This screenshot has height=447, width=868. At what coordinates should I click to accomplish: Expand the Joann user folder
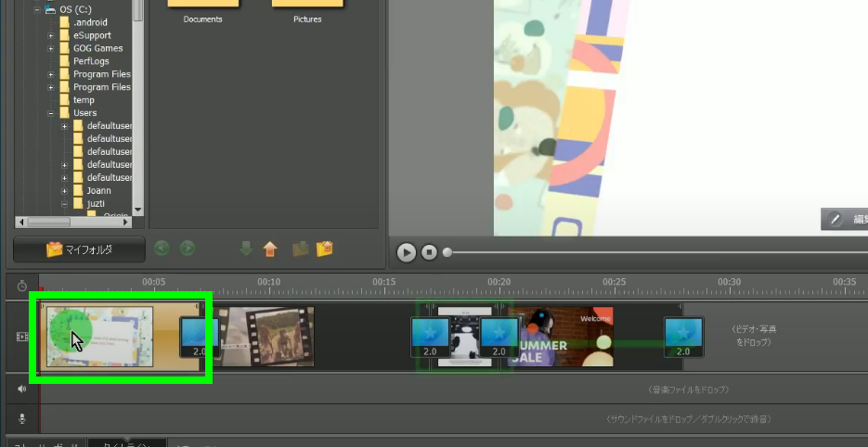(x=65, y=191)
